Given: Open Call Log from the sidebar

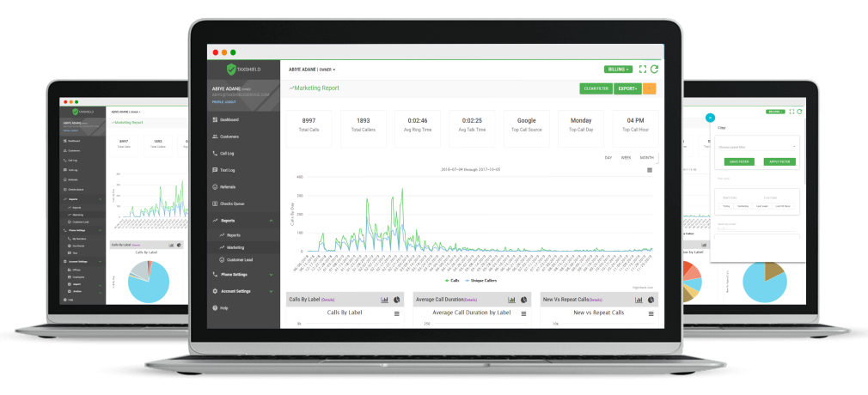Looking at the screenshot, I should point(232,154).
